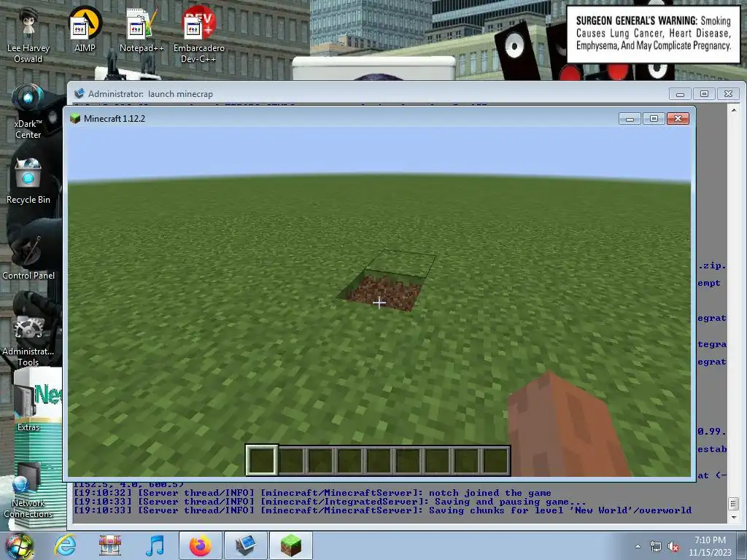Open the bookshelf icon on the taskbar

[x=109, y=545]
